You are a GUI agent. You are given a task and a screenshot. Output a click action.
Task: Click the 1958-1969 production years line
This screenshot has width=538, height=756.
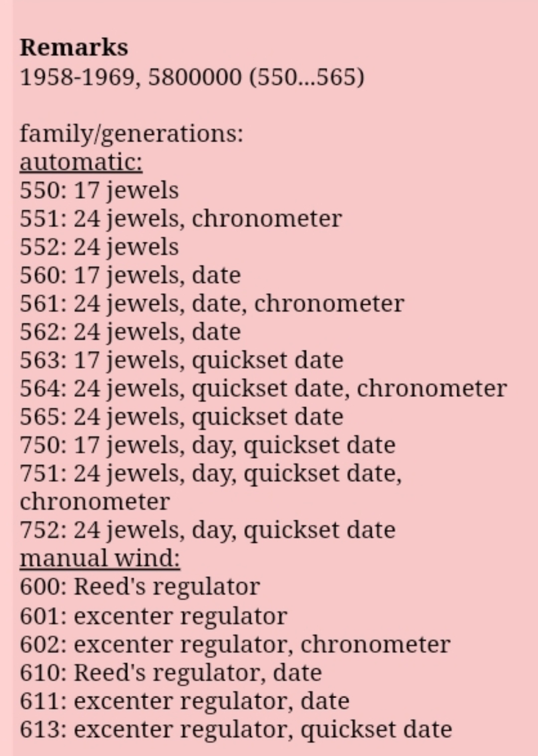click(192, 77)
